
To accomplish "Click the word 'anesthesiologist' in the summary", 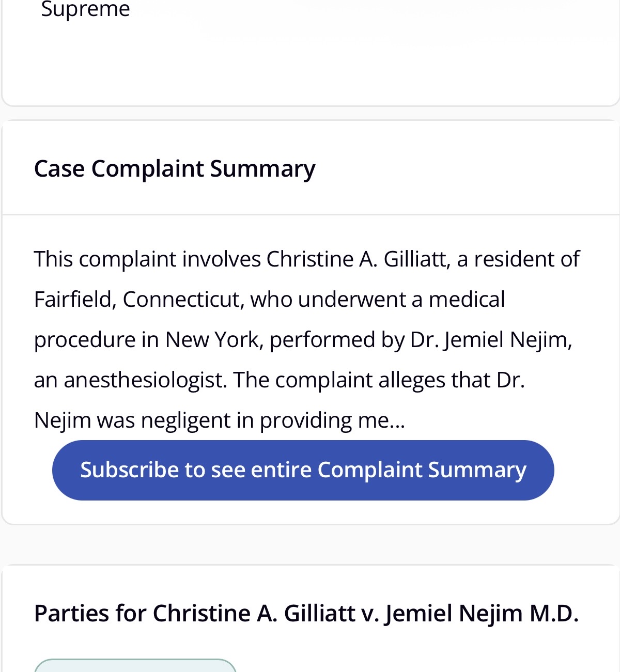I will click(x=145, y=380).
